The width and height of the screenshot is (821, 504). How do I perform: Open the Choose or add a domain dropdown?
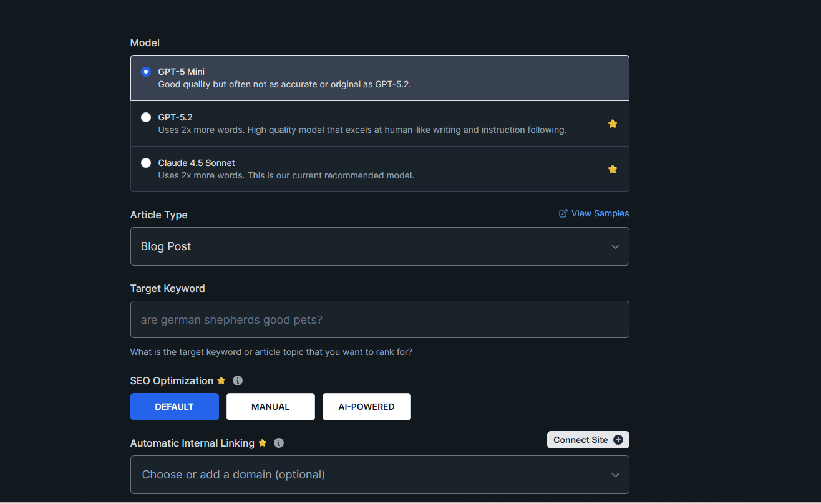coord(379,475)
